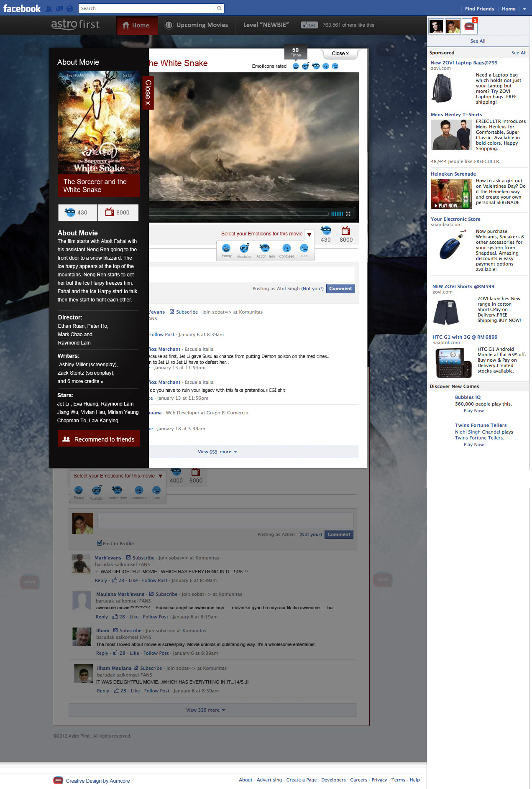Select Funny emoticon in the background page
The image size is (532, 789).
(79, 490)
